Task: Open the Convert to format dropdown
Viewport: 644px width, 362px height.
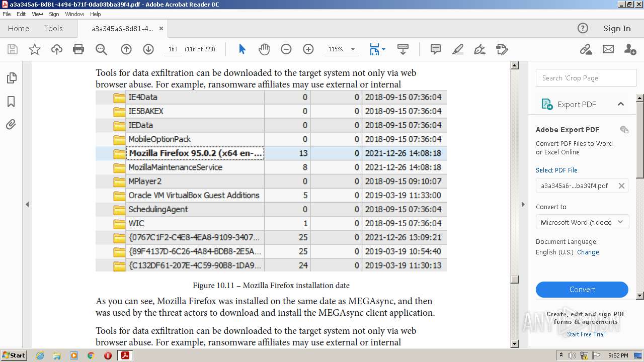Action: pyautogui.click(x=582, y=222)
